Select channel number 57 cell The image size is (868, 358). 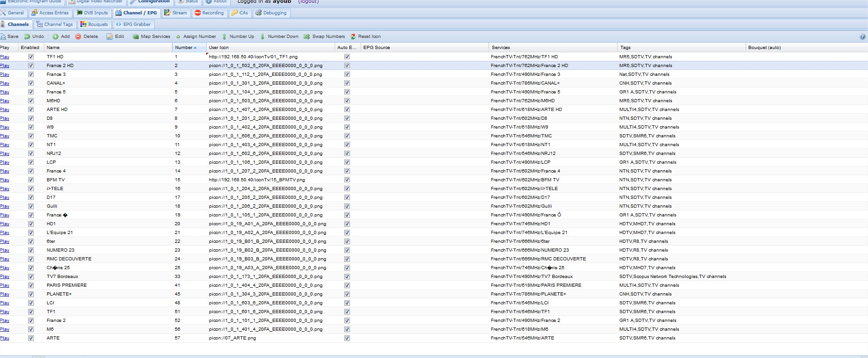(x=189, y=338)
